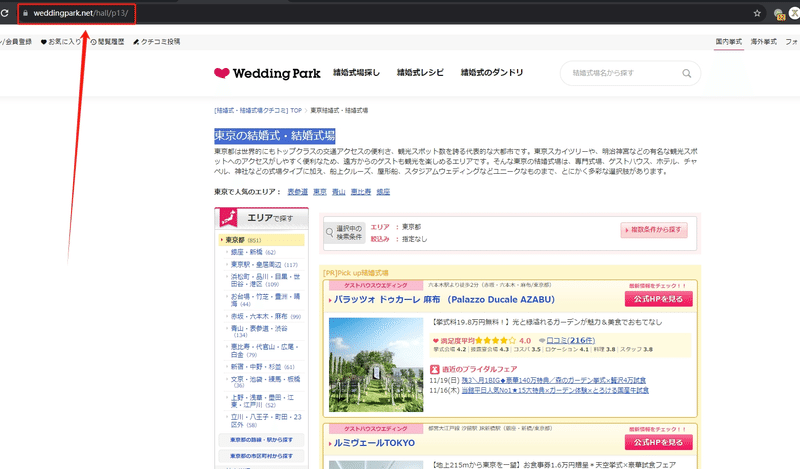
Task: Open the 口コミ(216件) reviews link
Action: [x=570, y=340]
